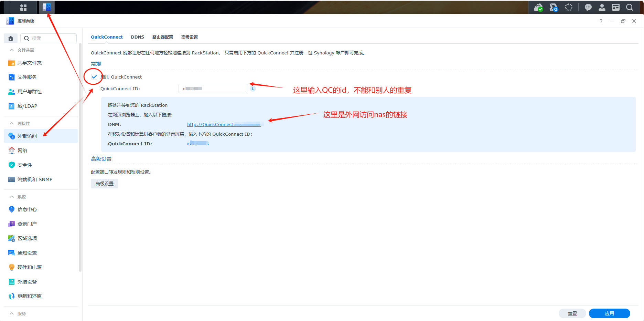The width and height of the screenshot is (644, 321).
Task: Collapse the 系统 section
Action: pyautogui.click(x=12, y=197)
